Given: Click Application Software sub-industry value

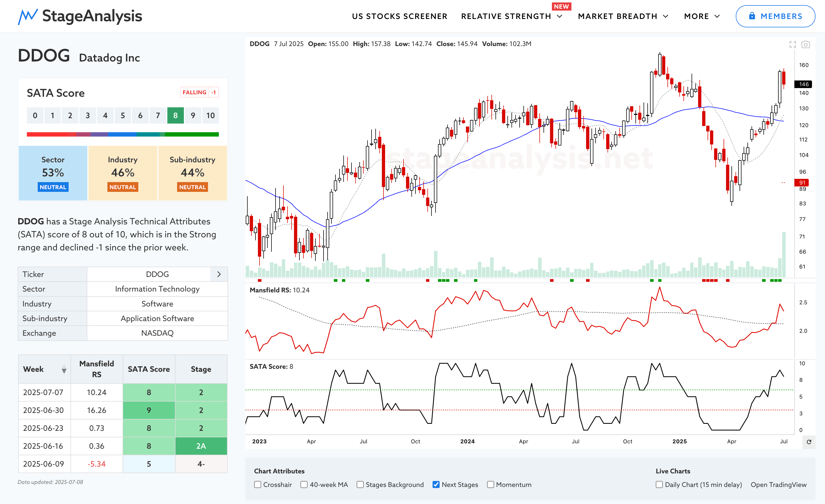Looking at the screenshot, I should [157, 318].
